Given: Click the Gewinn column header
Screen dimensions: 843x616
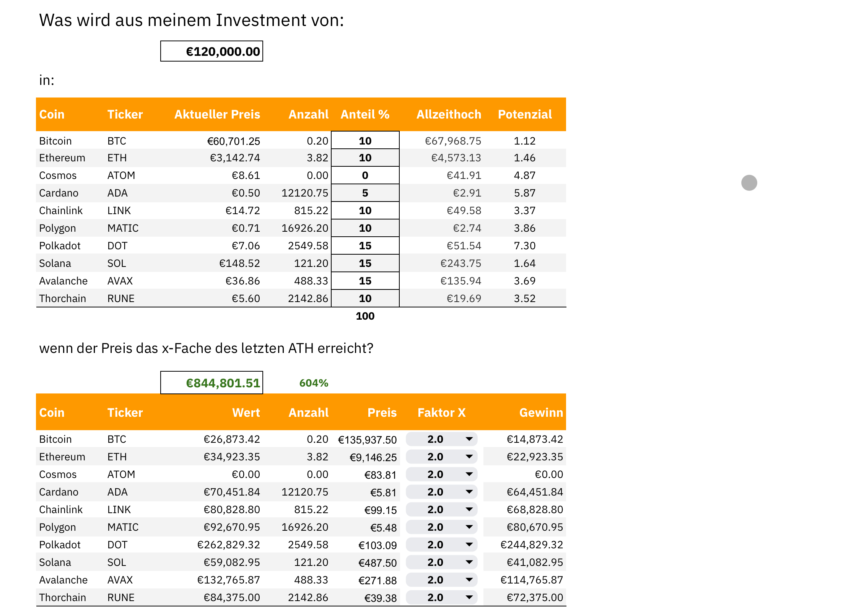Looking at the screenshot, I should coord(541,413).
